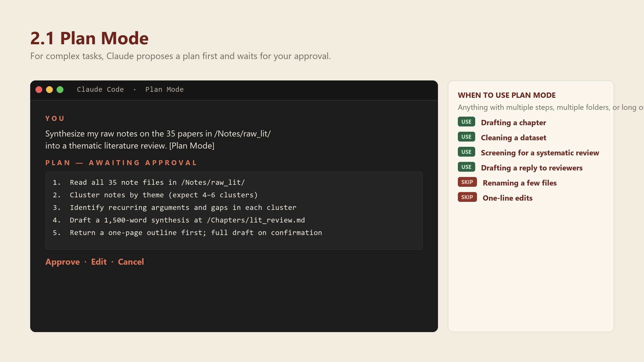Select plan step 'Identify recurring arguments and gaps'

tap(175, 207)
